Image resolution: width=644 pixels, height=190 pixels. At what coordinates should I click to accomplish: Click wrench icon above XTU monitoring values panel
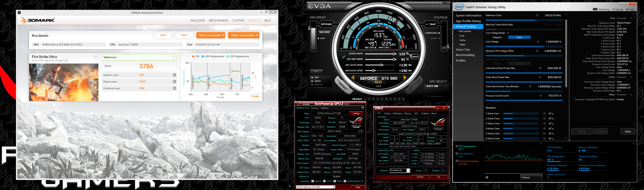(x=633, y=144)
